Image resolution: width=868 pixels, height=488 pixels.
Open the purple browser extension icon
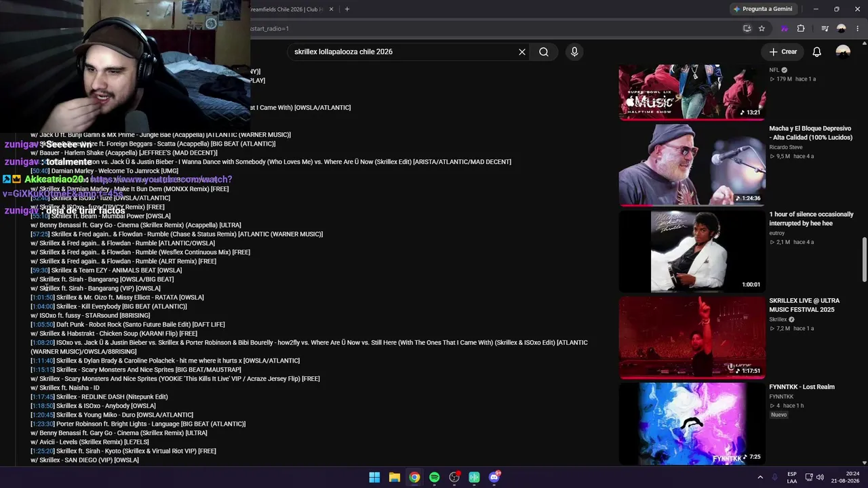point(785,28)
